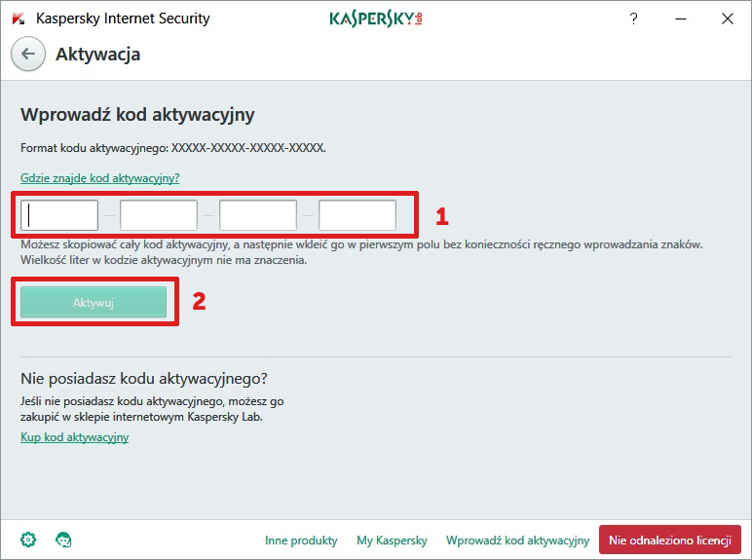Click the 'Wprowadź kod aktywacyjny' heading
This screenshot has width=752, height=560.
pyautogui.click(x=137, y=115)
